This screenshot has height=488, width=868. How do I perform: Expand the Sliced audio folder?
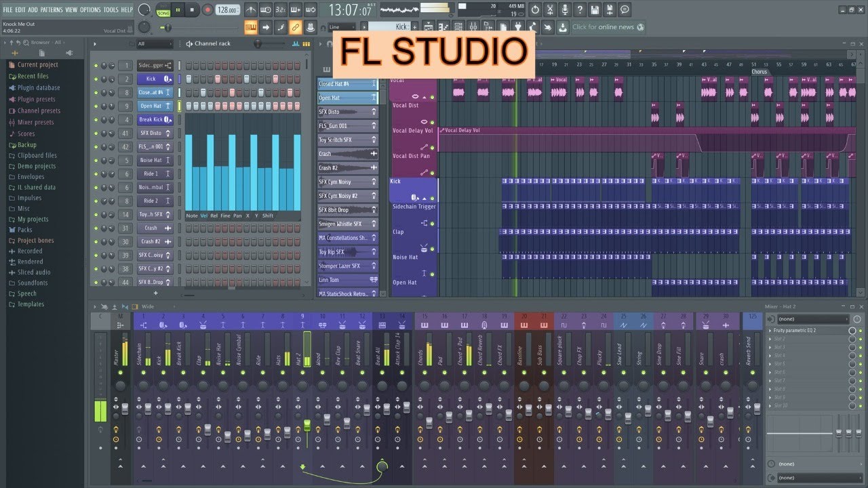(34, 272)
